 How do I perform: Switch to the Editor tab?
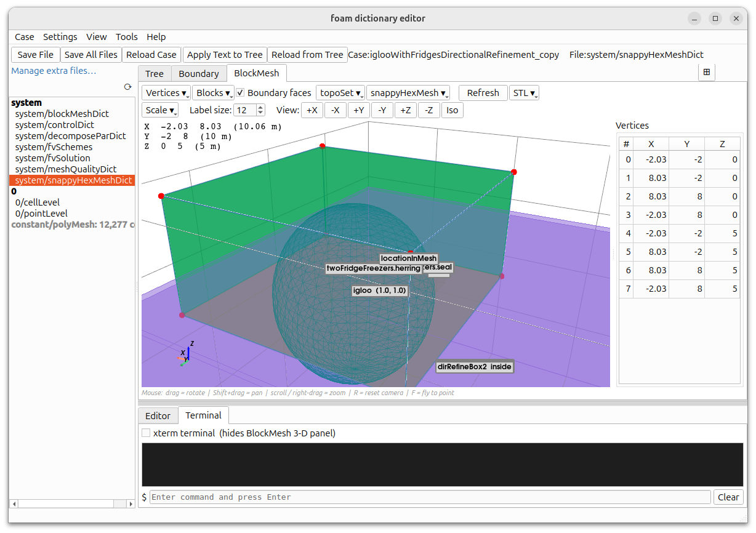[158, 416]
